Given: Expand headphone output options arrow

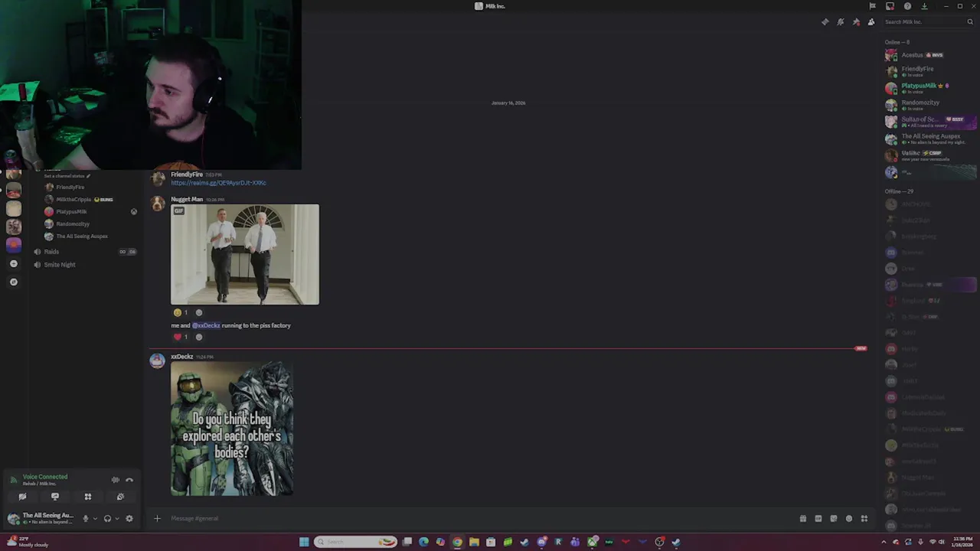Looking at the screenshot, I should (116, 519).
